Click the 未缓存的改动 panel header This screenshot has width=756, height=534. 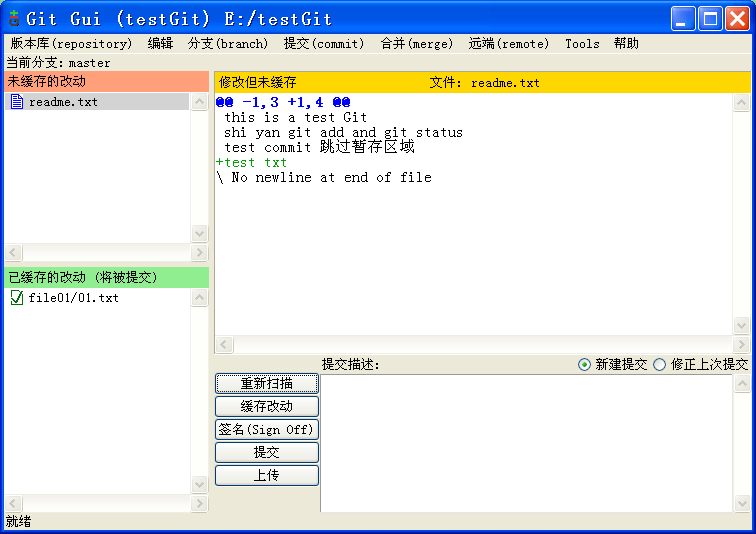[x=107, y=81]
